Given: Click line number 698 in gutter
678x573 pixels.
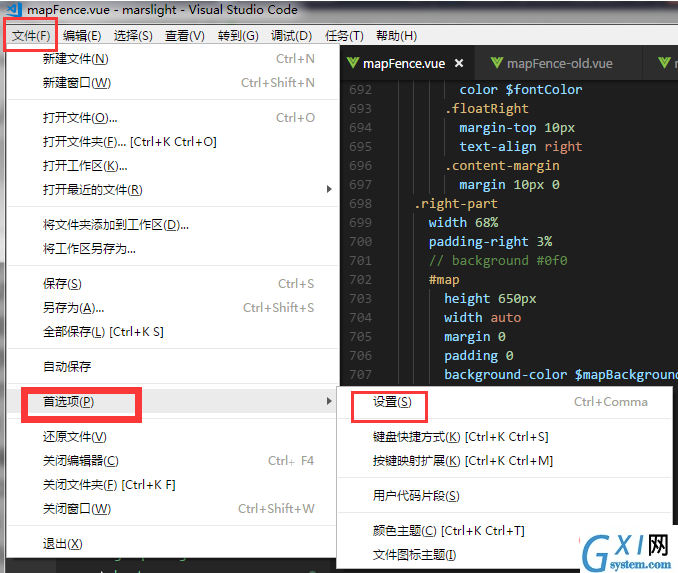Looking at the screenshot, I should point(360,204).
